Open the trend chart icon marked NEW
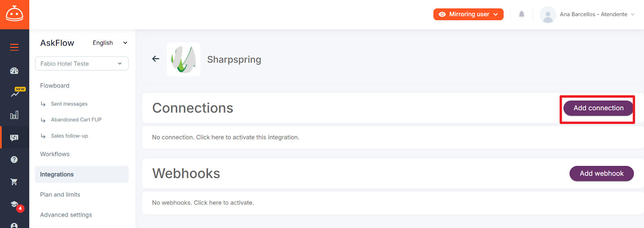Image resolution: width=644 pixels, height=228 pixels. [x=16, y=93]
